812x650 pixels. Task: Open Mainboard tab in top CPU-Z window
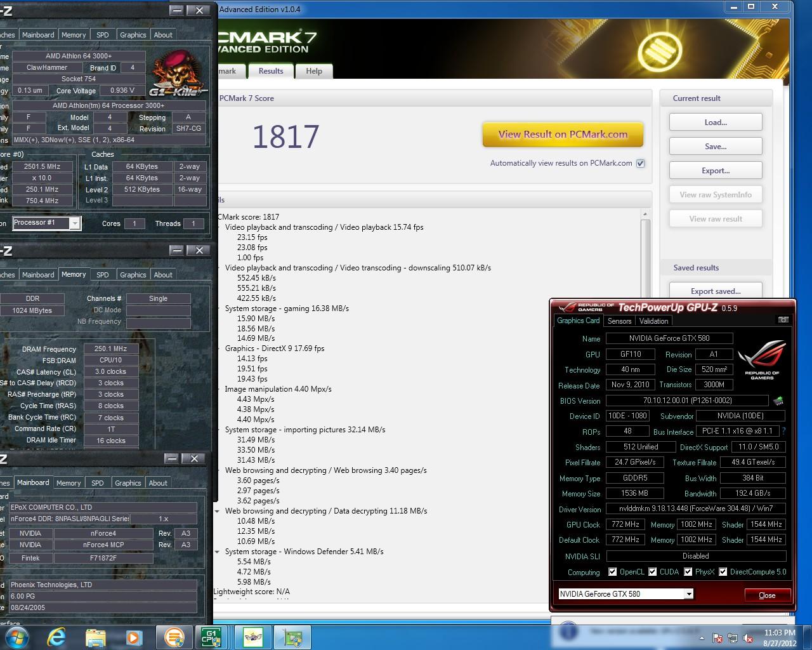38,35
